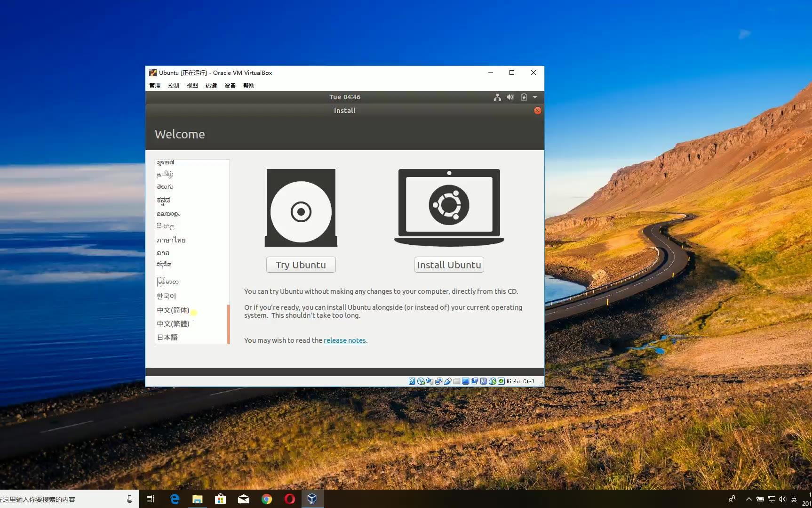Image resolution: width=812 pixels, height=508 pixels.
Task: Click the Try Ubuntu button
Action: pyautogui.click(x=301, y=265)
